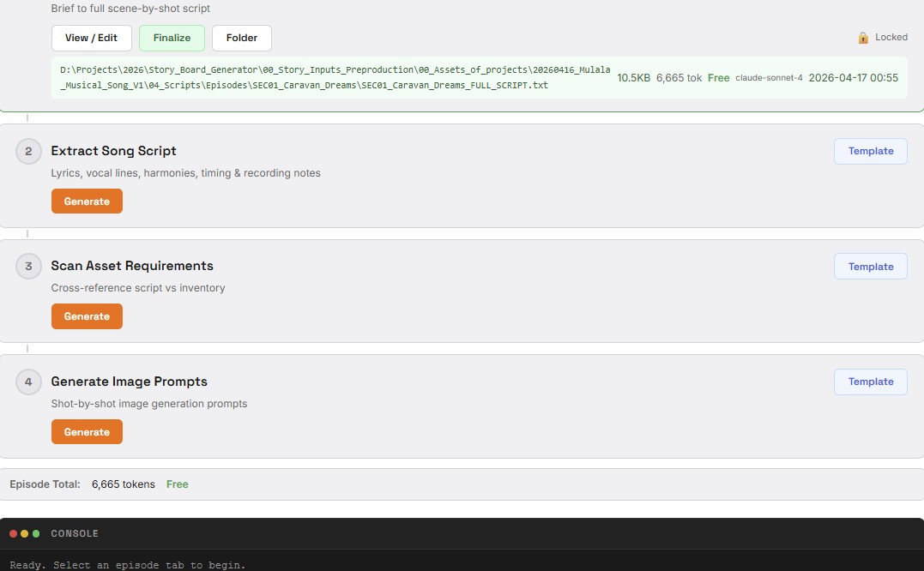Click the Free label in file row
This screenshot has height=571, width=924.
click(x=718, y=78)
